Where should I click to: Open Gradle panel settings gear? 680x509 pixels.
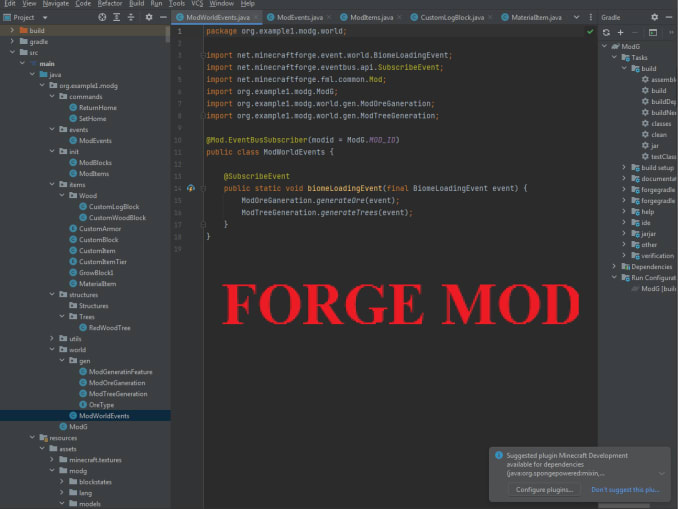654,17
